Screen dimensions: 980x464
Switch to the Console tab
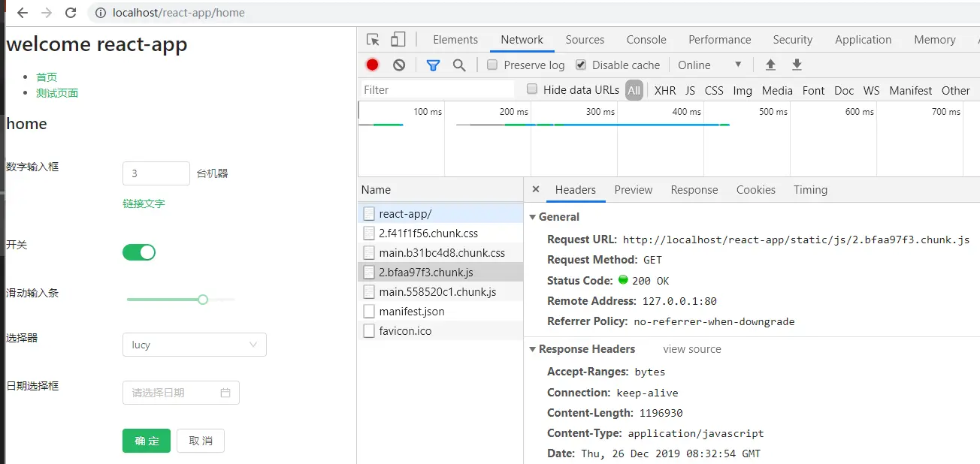pyautogui.click(x=646, y=40)
